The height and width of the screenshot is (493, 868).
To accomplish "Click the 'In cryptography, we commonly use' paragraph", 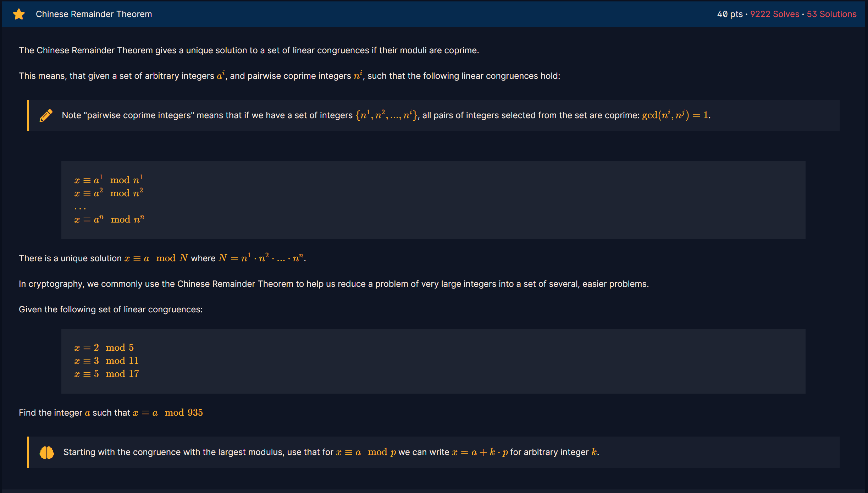I will pos(333,284).
